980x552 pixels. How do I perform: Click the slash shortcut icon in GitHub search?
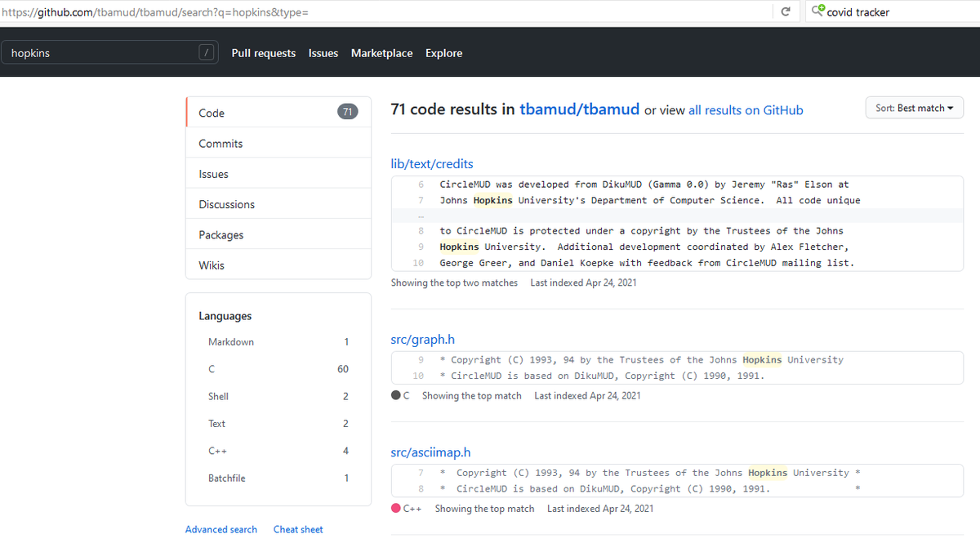207,52
